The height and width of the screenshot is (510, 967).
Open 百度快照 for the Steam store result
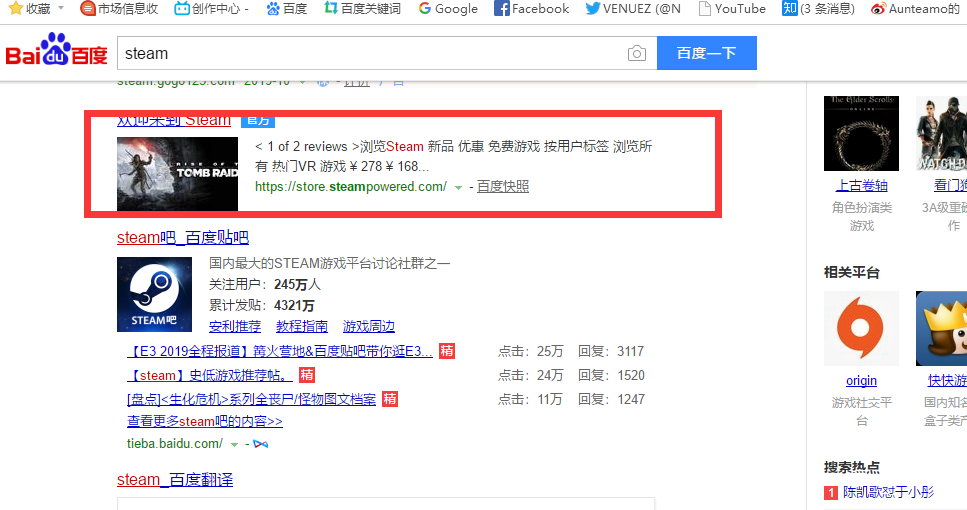[x=503, y=186]
